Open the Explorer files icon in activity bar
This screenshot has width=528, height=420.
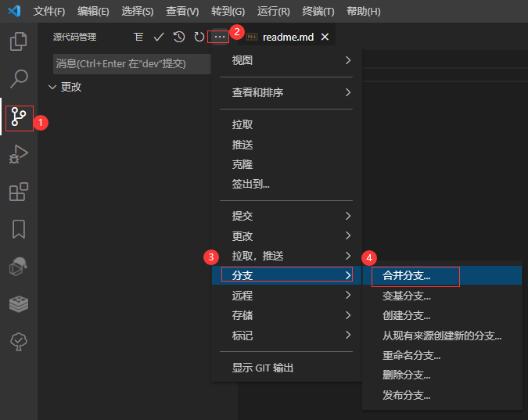tap(19, 41)
